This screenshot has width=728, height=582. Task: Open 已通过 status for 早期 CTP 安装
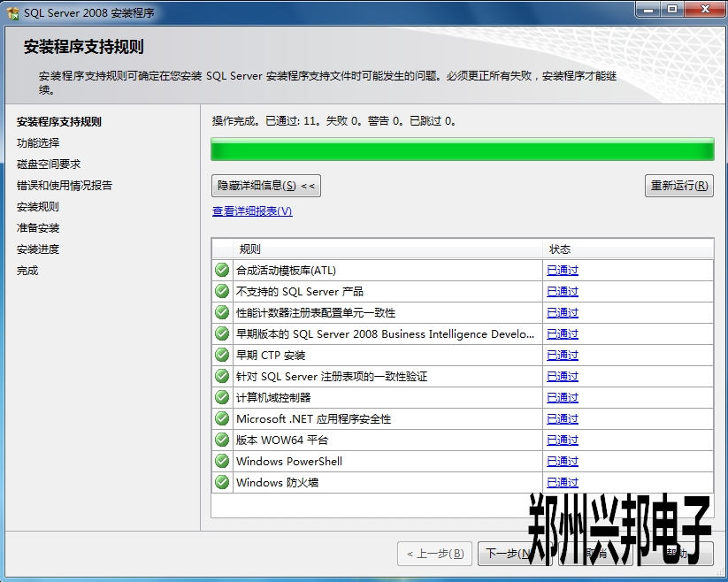coord(563,356)
